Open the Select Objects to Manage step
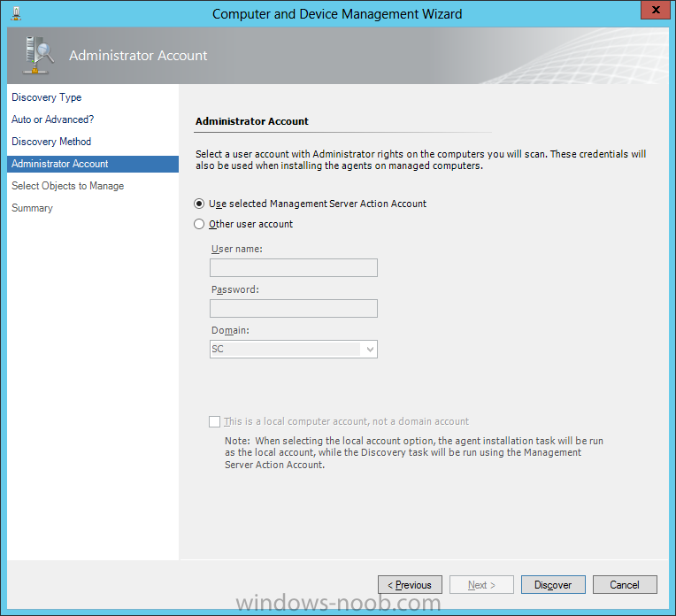The width and height of the screenshot is (676, 616). (67, 186)
